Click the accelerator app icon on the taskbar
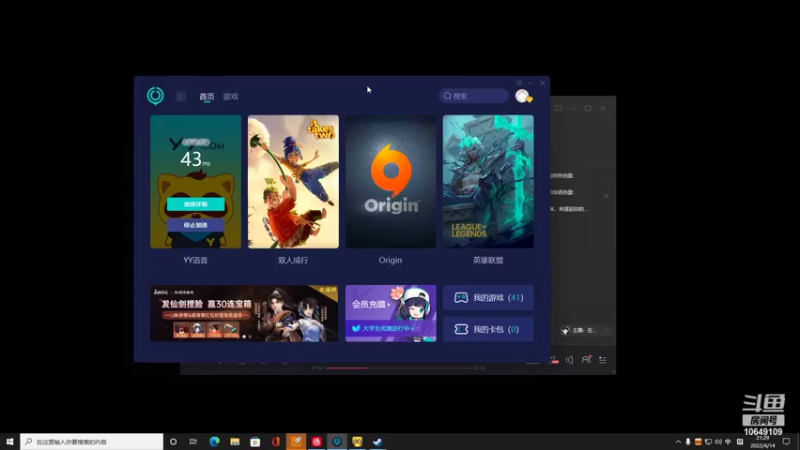 [x=337, y=441]
